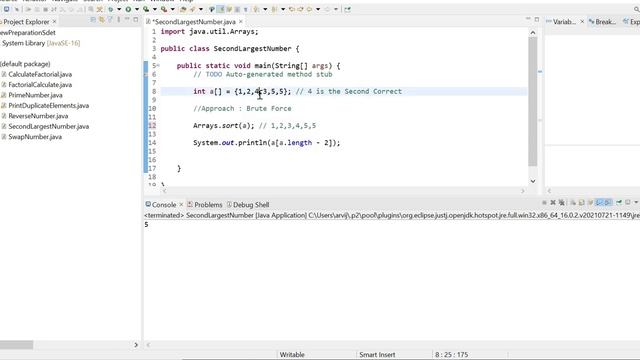This screenshot has width=640, height=360.
Task: Toggle Show Console When Standard Out Changes
Action: (x=599, y=202)
